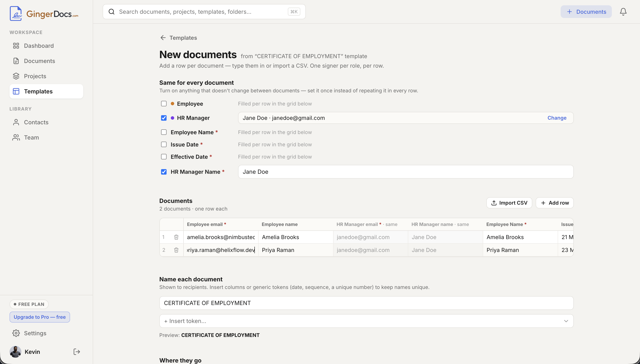Click the GingerDocs logo icon

[x=16, y=14]
